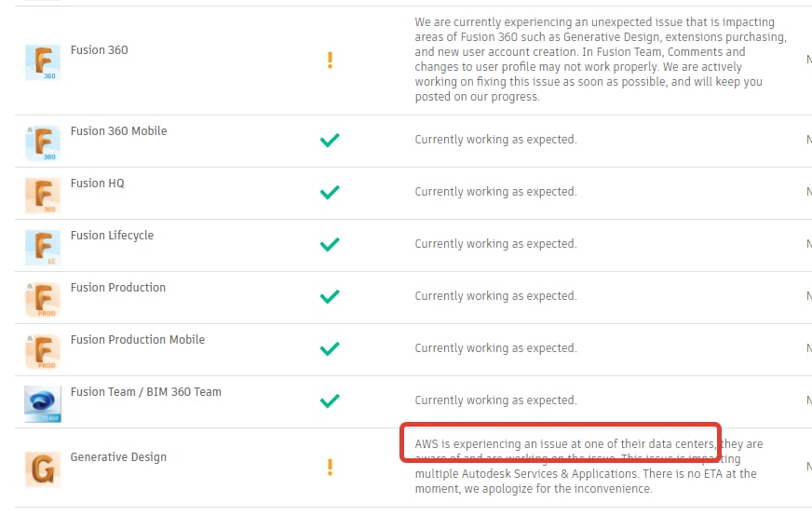Click the Fusion HQ product icon

coord(42,196)
